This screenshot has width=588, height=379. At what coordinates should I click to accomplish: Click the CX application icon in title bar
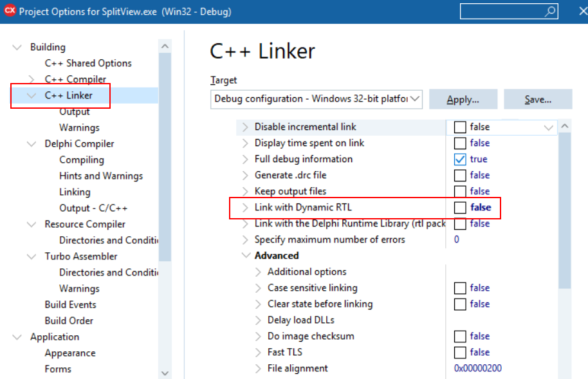(10, 12)
